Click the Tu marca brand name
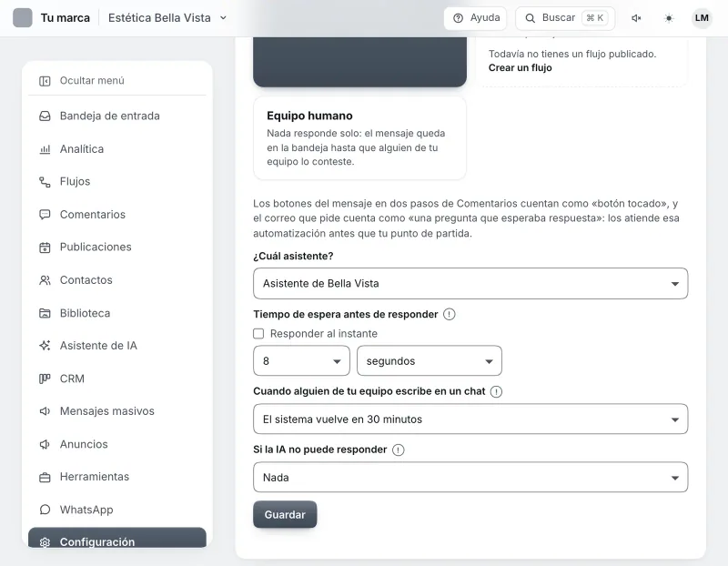The width and height of the screenshot is (728, 566). click(x=66, y=17)
